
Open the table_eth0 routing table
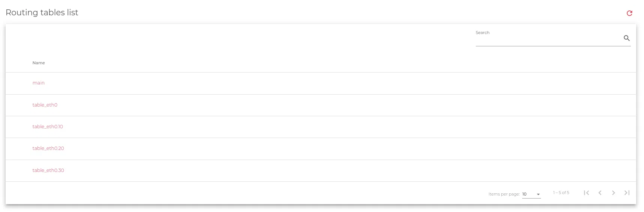tap(45, 105)
